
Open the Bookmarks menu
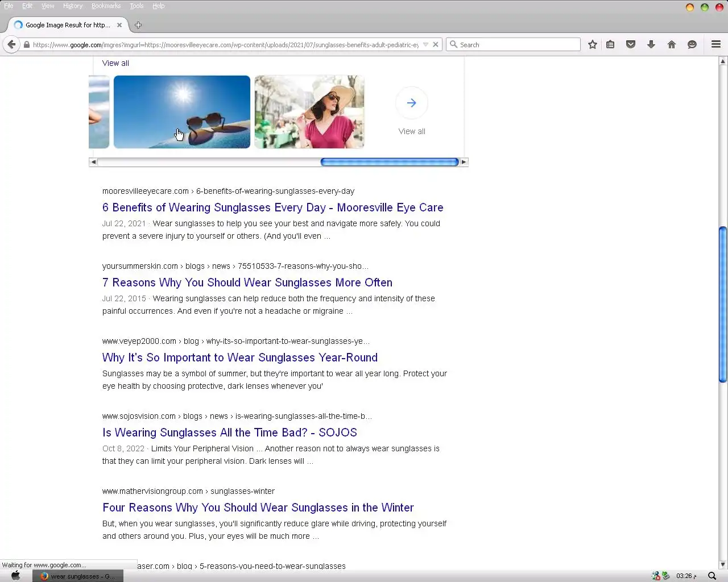[106, 6]
